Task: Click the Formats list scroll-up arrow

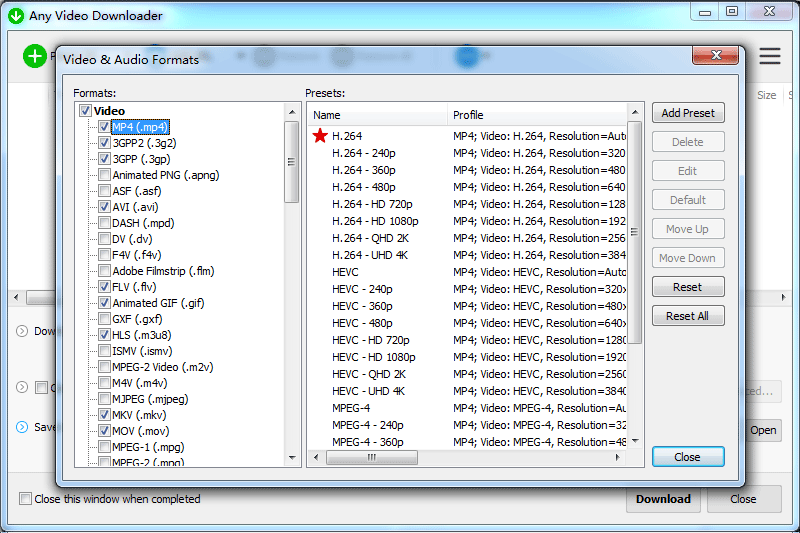Action: [292, 112]
